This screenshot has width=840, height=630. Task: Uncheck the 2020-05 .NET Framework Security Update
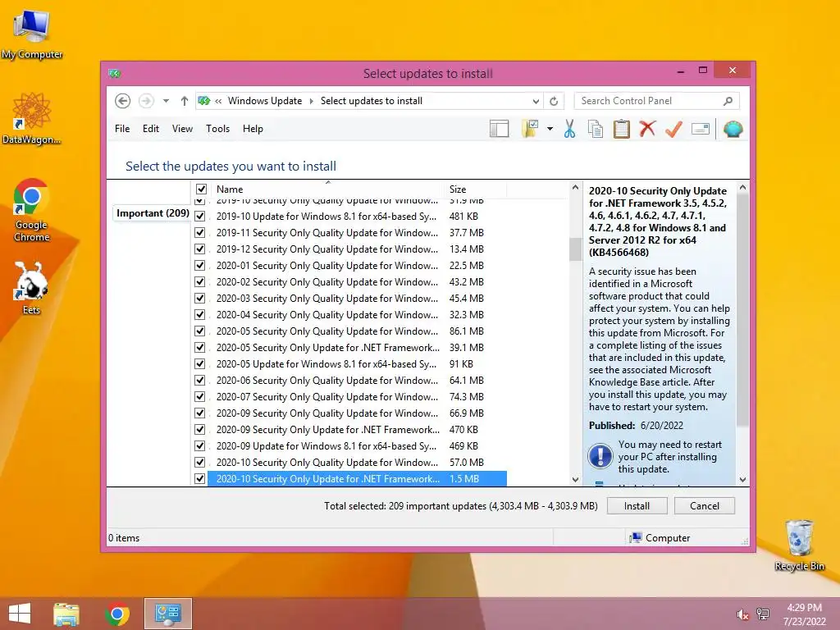point(200,348)
